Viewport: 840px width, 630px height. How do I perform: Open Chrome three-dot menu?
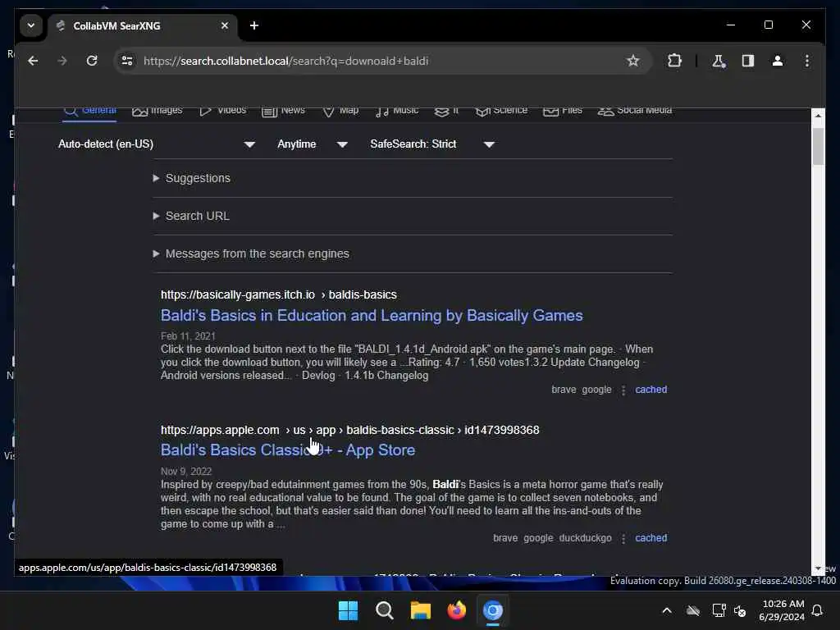(x=807, y=61)
